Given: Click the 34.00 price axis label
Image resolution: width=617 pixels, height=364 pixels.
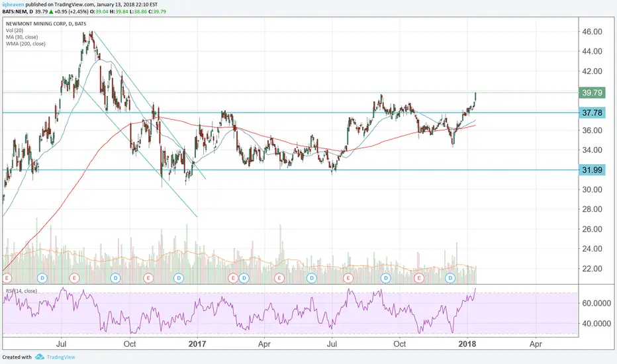Looking at the screenshot, I should [593, 150].
